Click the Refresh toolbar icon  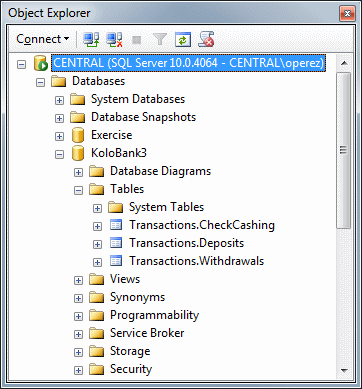[183, 40]
